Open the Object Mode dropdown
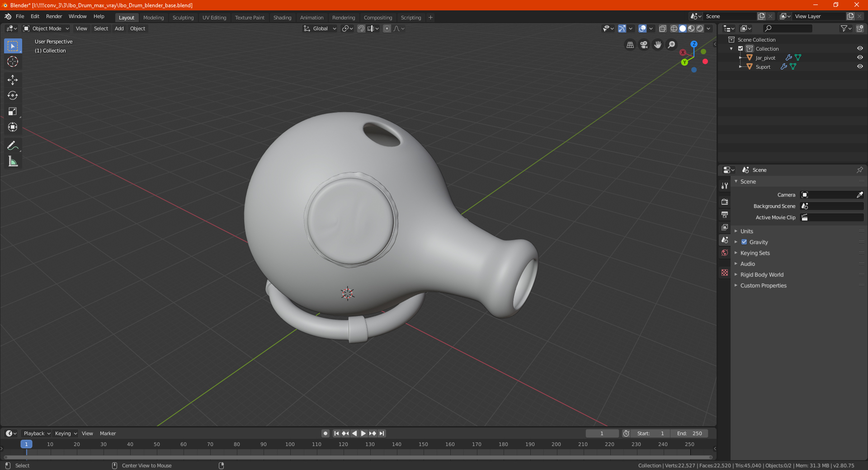 click(46, 28)
